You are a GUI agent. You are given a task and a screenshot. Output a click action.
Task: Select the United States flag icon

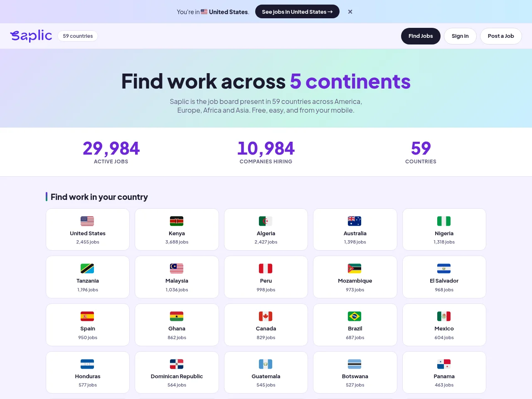point(87,221)
